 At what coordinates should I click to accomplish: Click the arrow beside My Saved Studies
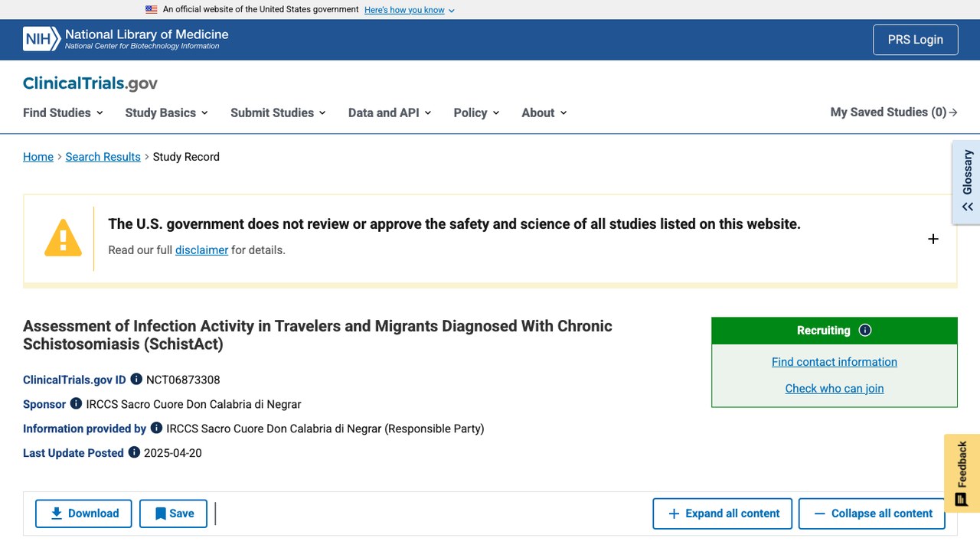click(x=953, y=112)
